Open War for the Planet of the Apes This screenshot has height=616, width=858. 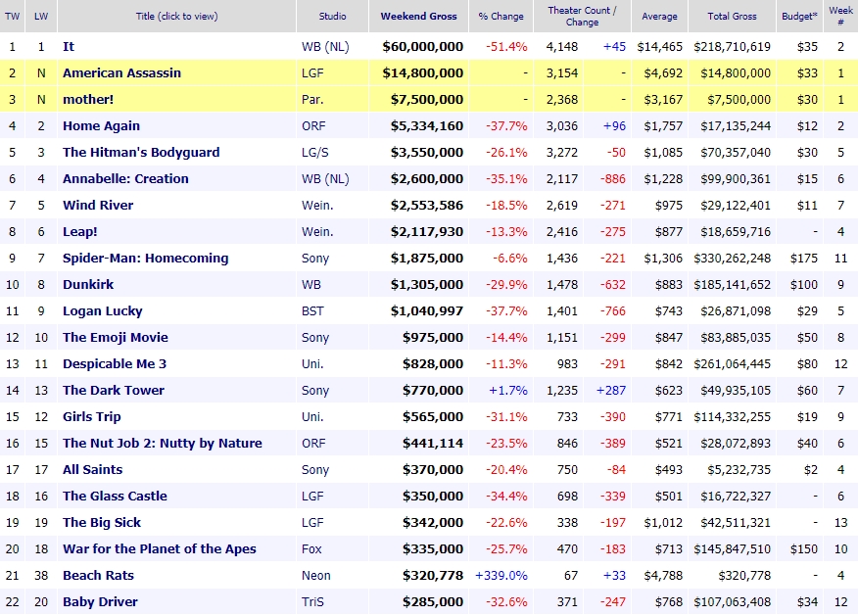160,549
